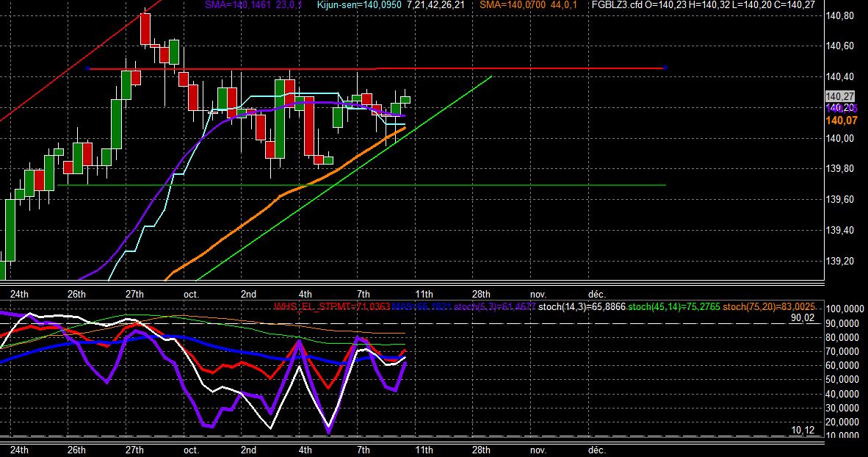This screenshot has height=457, width=868.
Task: Click 24th on the price chart date axis
Action: click(x=19, y=294)
